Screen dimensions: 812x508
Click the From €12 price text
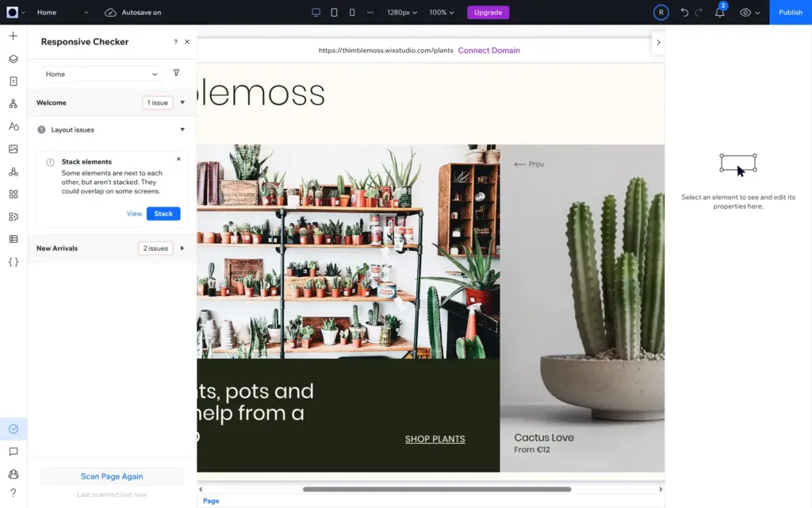tap(532, 449)
